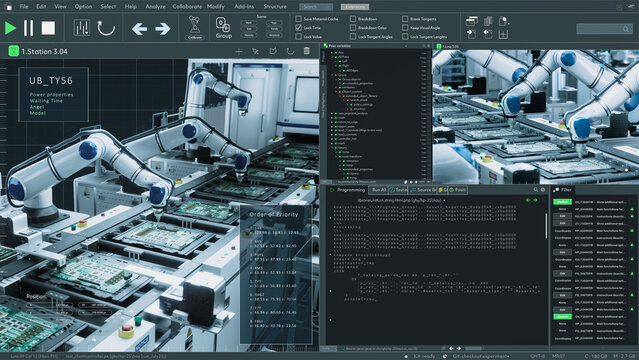Viewport: 639px width, 360px height.
Task: Click the Calibrate button under robot icon
Action: click(195, 37)
